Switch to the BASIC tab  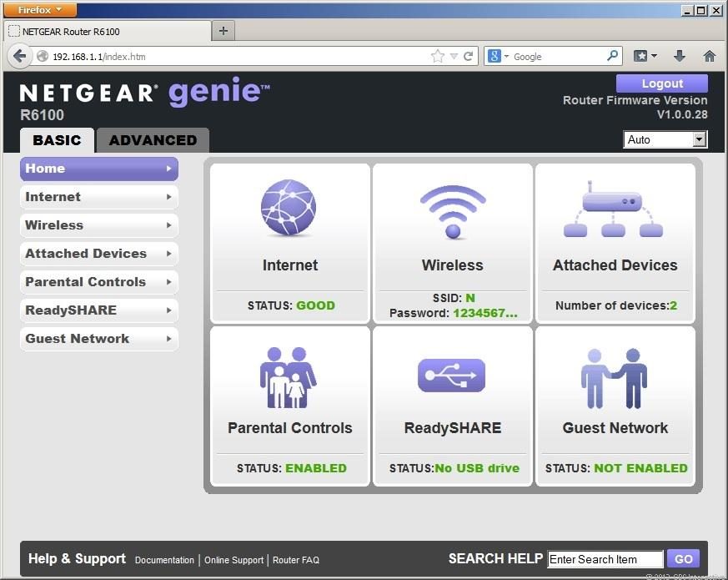pos(57,140)
